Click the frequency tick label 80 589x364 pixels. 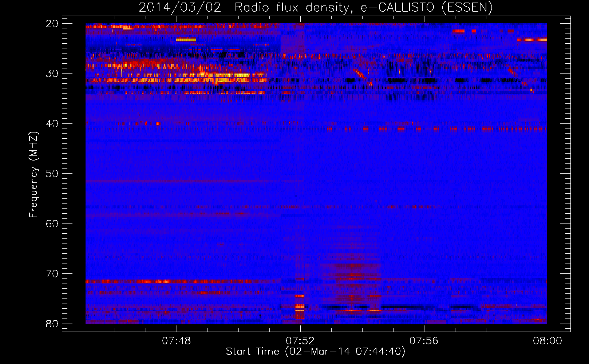point(52,324)
